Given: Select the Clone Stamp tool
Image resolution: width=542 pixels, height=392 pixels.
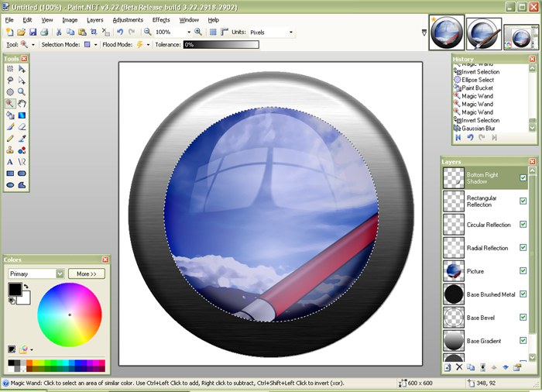Looking at the screenshot, I should 10,150.
